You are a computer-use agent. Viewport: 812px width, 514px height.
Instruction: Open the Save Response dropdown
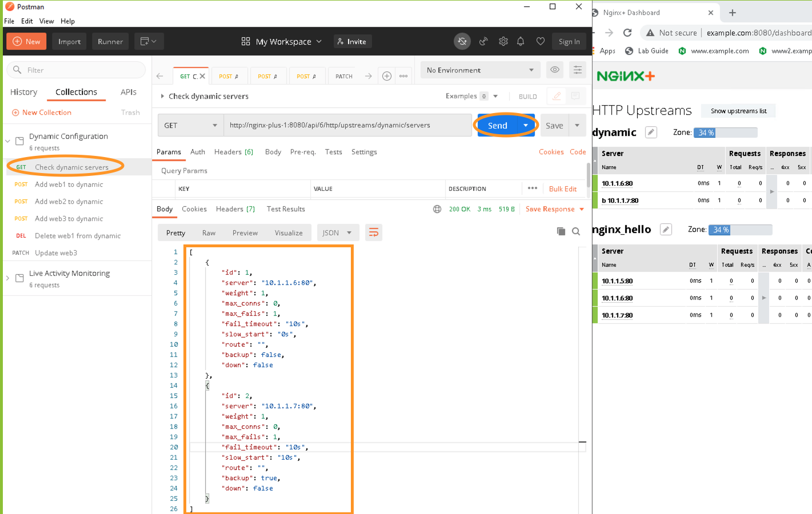(x=555, y=209)
